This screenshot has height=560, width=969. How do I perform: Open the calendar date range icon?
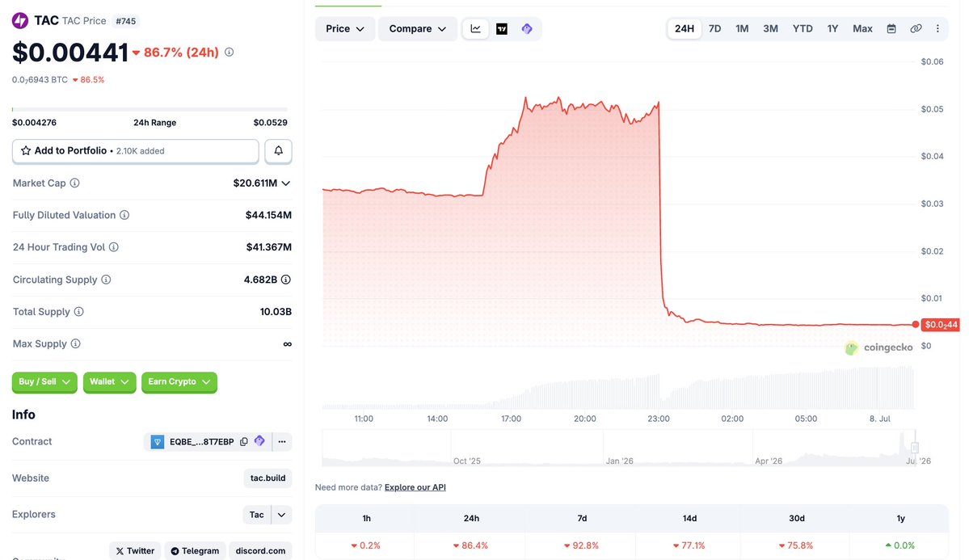[891, 28]
